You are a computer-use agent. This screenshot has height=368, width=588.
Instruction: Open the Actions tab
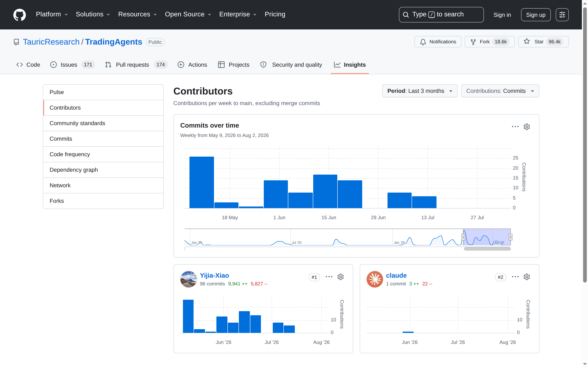pos(193,65)
